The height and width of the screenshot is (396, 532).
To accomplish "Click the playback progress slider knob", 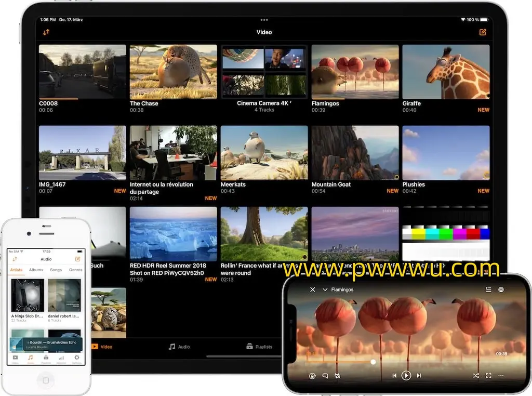I will pos(373,362).
